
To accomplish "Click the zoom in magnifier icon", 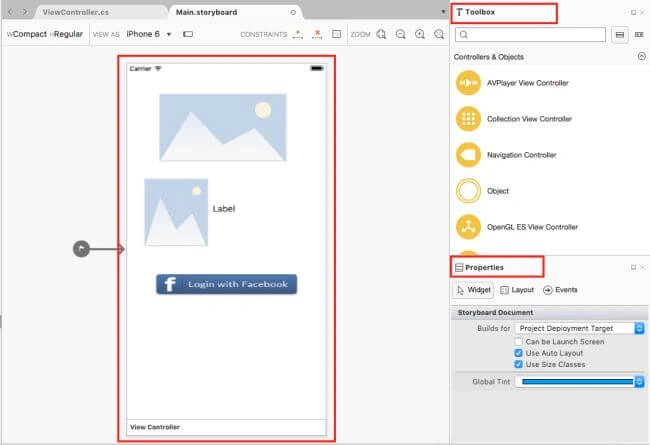I will [420, 34].
